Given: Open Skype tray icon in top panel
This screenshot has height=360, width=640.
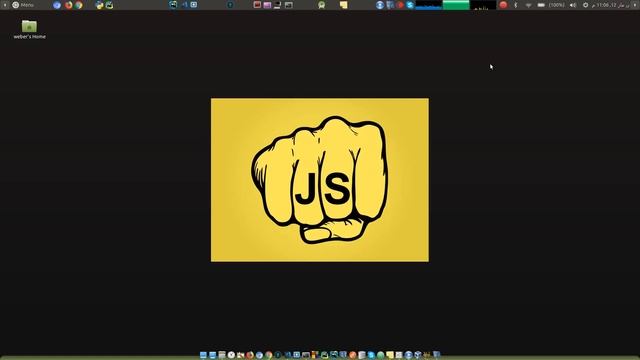Looking at the screenshot, I should [410, 5].
